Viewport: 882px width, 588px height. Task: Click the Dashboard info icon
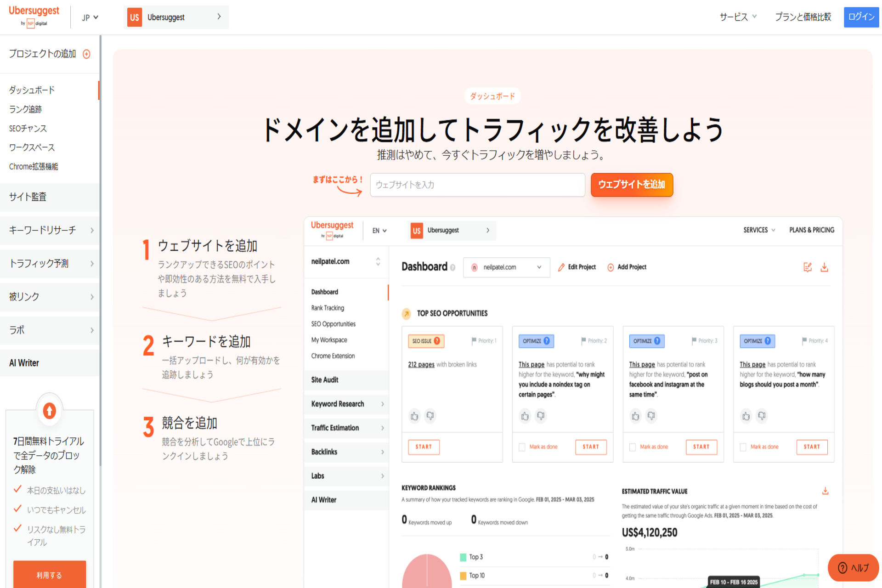[x=453, y=267]
